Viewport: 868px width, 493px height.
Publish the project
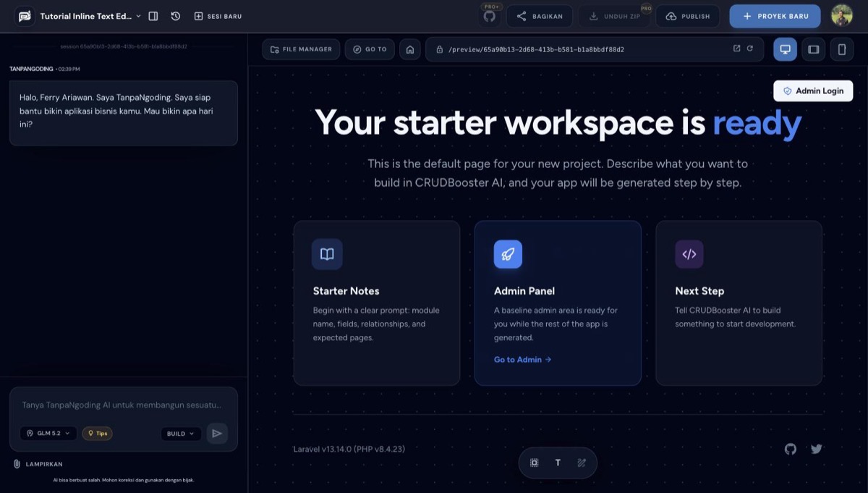coord(688,16)
